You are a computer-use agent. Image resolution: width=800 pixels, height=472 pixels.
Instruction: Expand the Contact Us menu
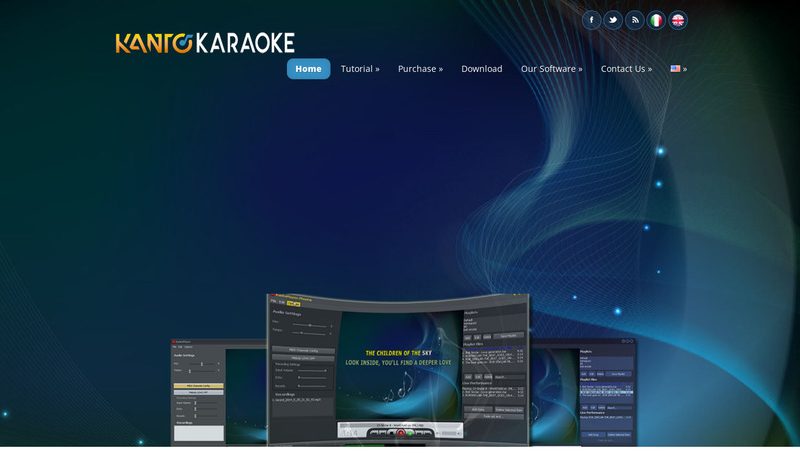point(626,69)
